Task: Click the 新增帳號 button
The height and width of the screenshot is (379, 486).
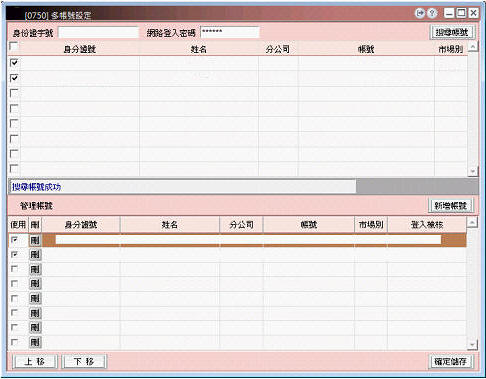Action: pos(450,206)
